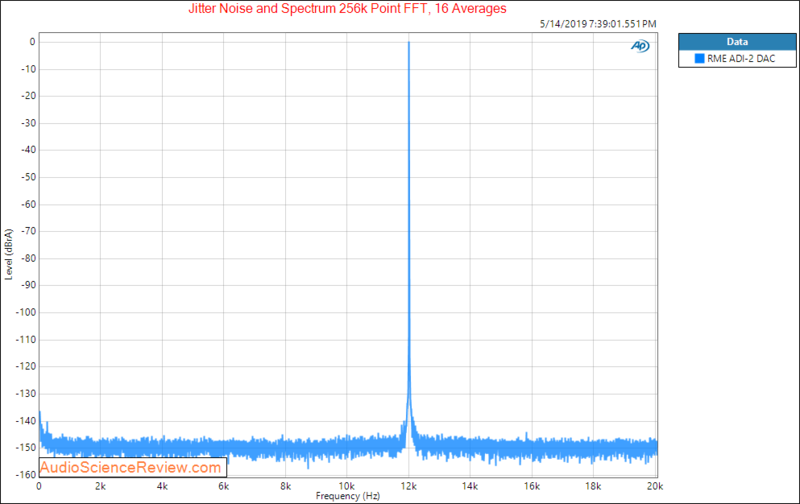
Task: Click the 0 dB tick on level axis
Action: (32, 42)
